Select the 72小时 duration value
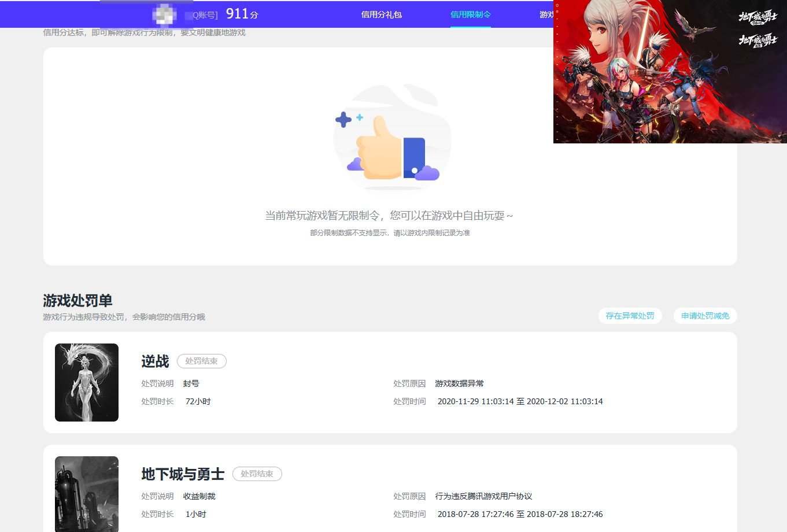787x532 pixels. (198, 401)
